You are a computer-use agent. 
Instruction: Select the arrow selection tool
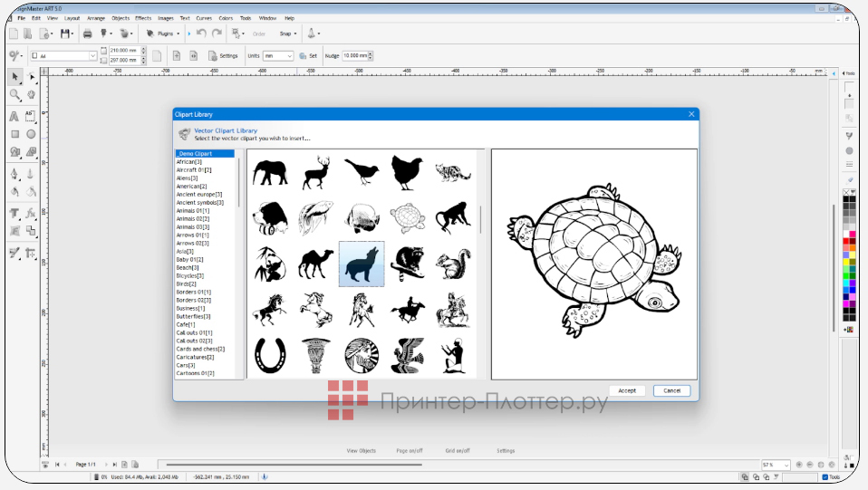tap(14, 77)
